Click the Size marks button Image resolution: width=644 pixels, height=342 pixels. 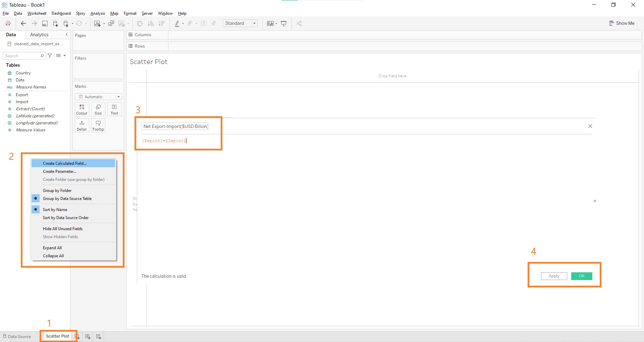[x=98, y=109]
